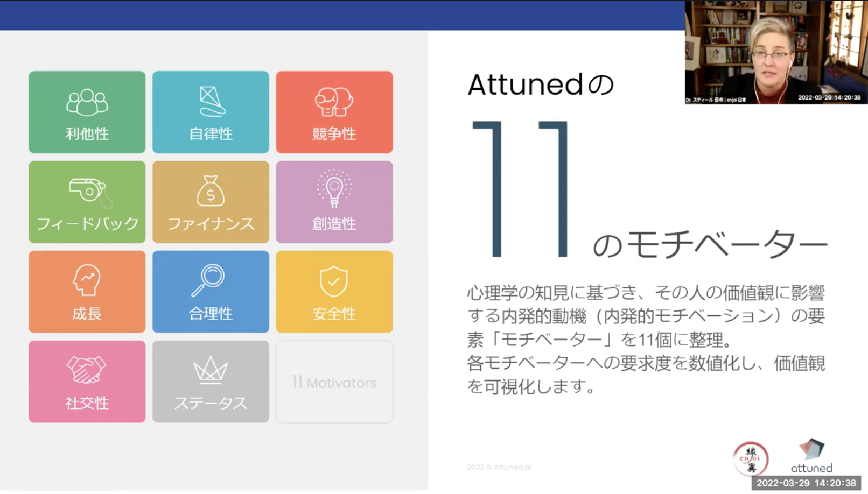
Task: Click the bottom-right 2022-03-29 14:20:38 timestamp
Action: (806, 483)
